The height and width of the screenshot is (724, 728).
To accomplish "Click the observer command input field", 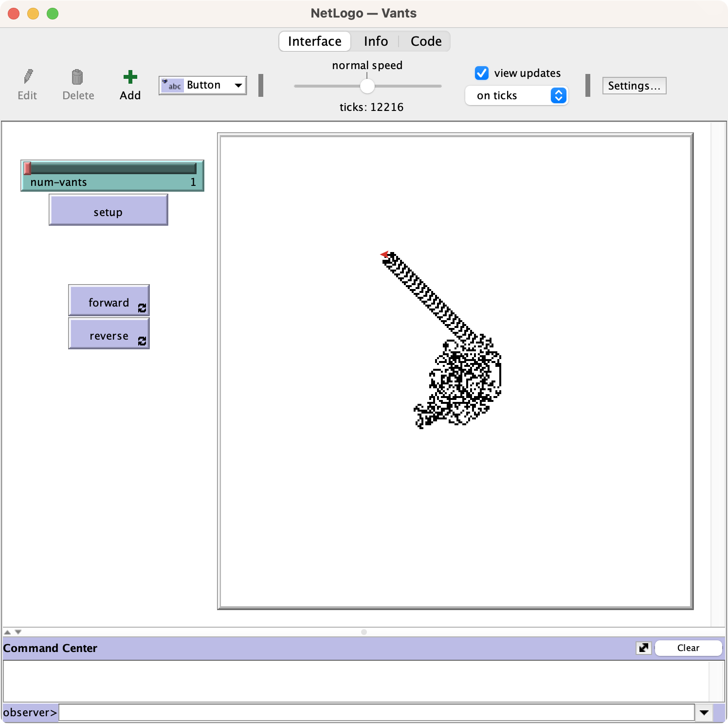I will tap(376, 712).
